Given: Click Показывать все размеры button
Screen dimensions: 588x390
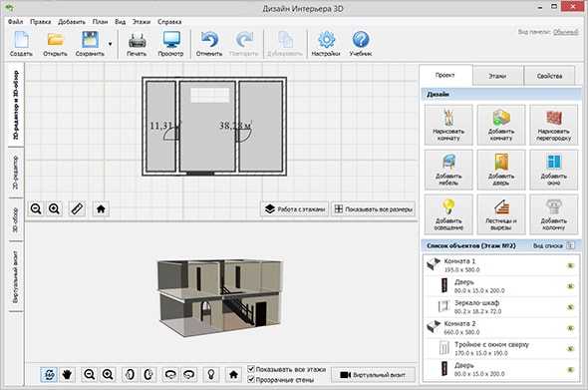Looking at the screenshot, I should tap(374, 209).
